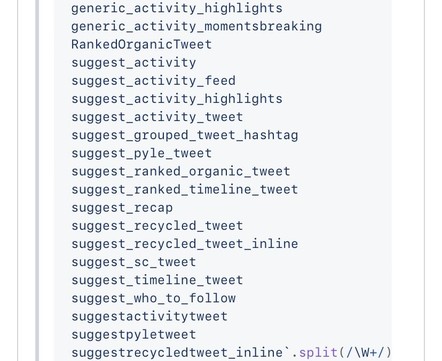The height and width of the screenshot is (361, 442).
Task: Click the purple split method call
Action: (318, 352)
